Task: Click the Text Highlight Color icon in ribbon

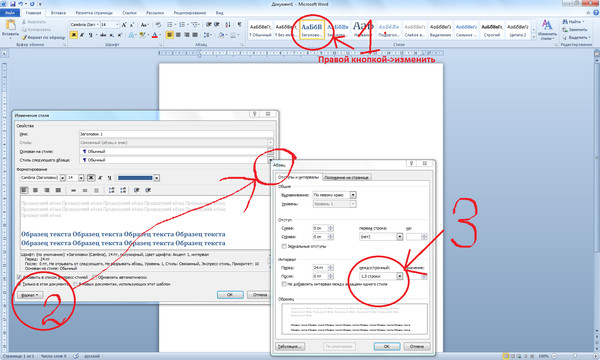Action: pos(142,35)
